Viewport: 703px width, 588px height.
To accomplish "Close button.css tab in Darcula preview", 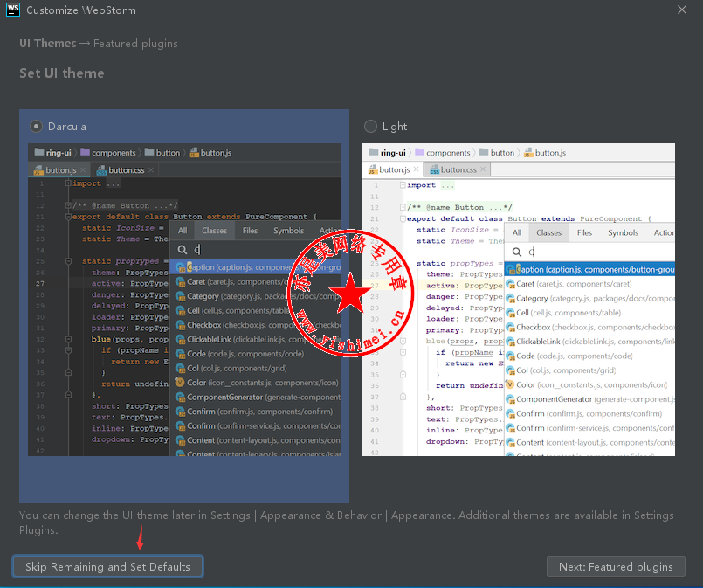I will (x=151, y=170).
